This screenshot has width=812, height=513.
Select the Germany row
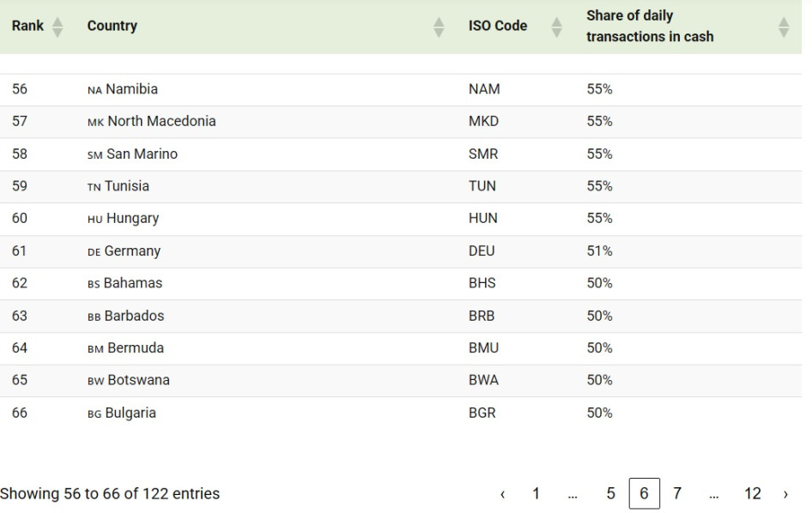coord(132,251)
